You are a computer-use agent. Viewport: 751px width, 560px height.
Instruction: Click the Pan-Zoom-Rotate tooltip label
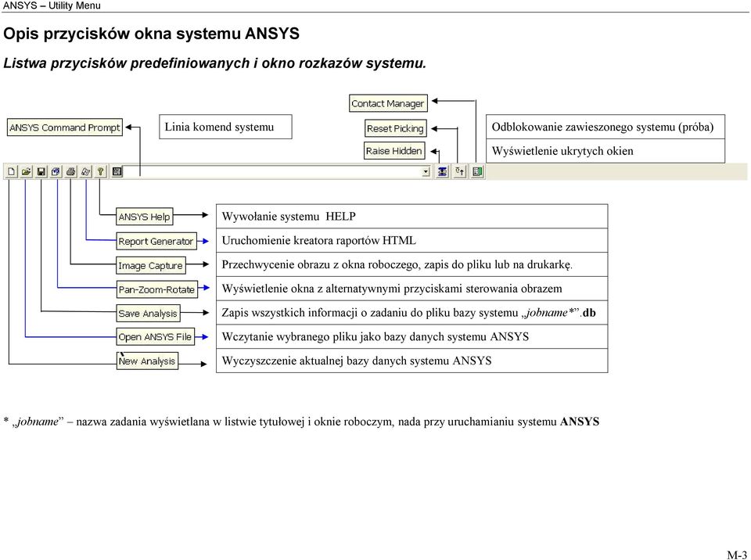(x=156, y=289)
